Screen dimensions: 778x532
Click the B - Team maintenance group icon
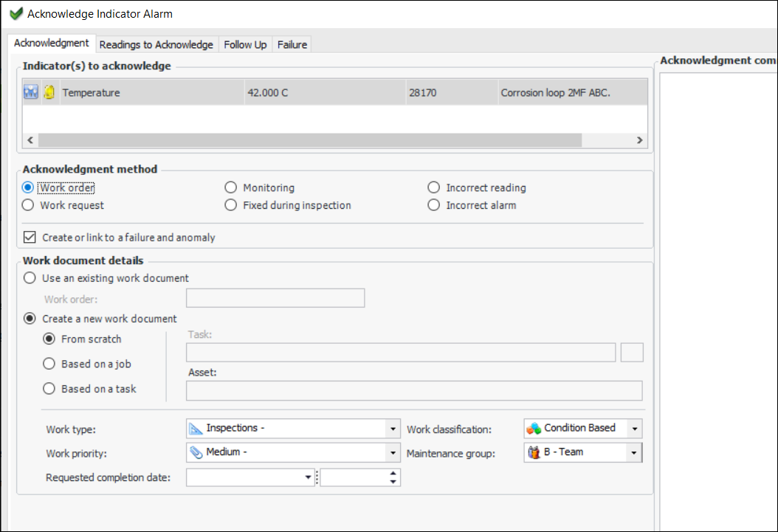coord(534,452)
